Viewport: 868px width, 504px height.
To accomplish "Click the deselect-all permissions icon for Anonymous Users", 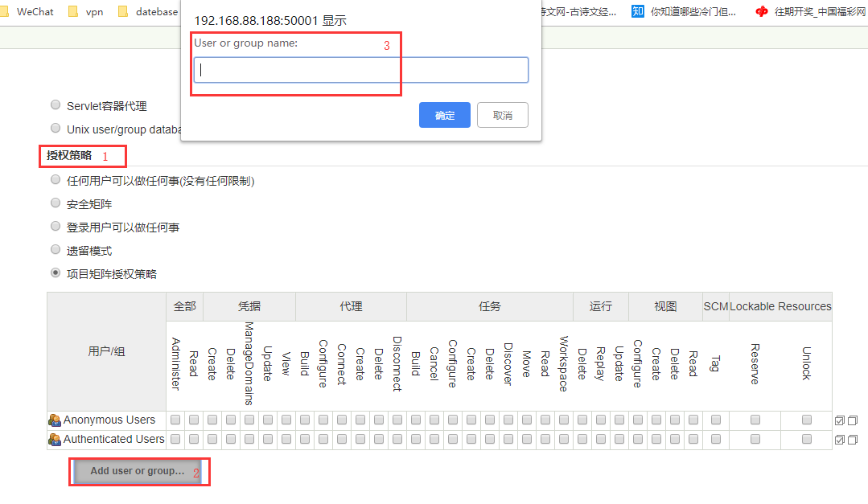I will click(x=852, y=419).
